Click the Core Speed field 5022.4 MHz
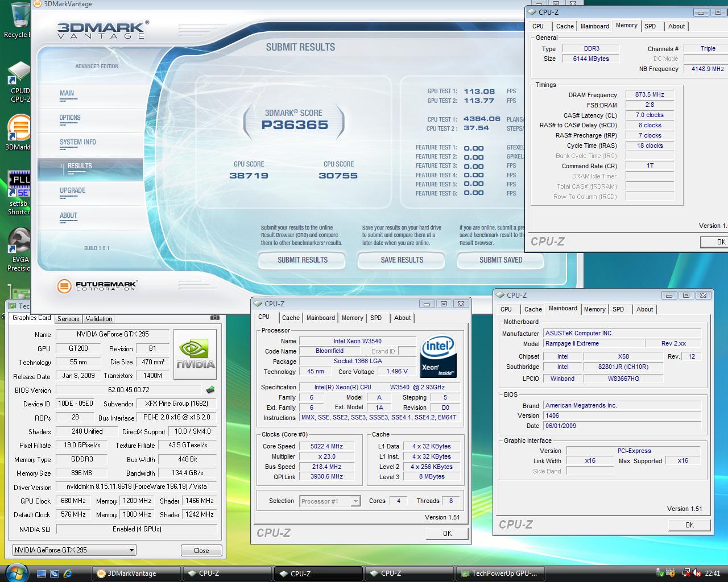Screen dimensions: 728x582 click(326, 446)
